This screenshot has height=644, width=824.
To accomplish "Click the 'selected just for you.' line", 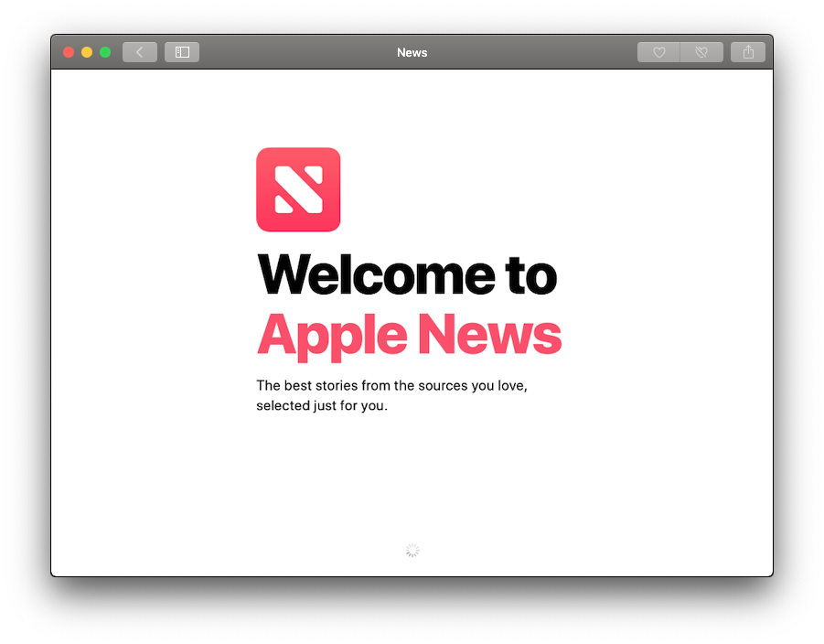I will 322,406.
